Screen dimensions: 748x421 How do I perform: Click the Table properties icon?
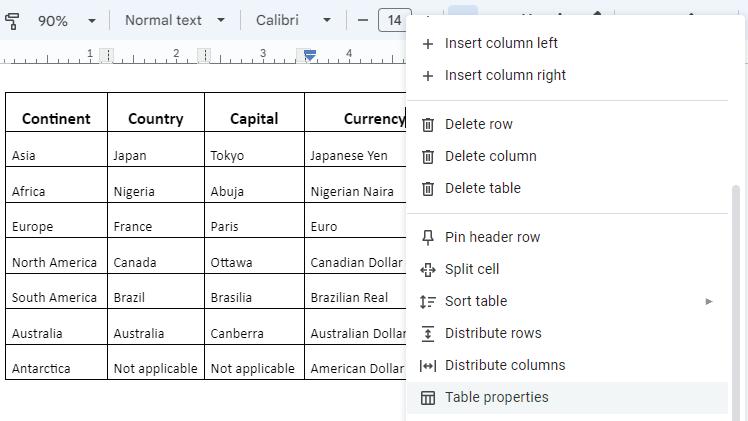click(x=428, y=397)
